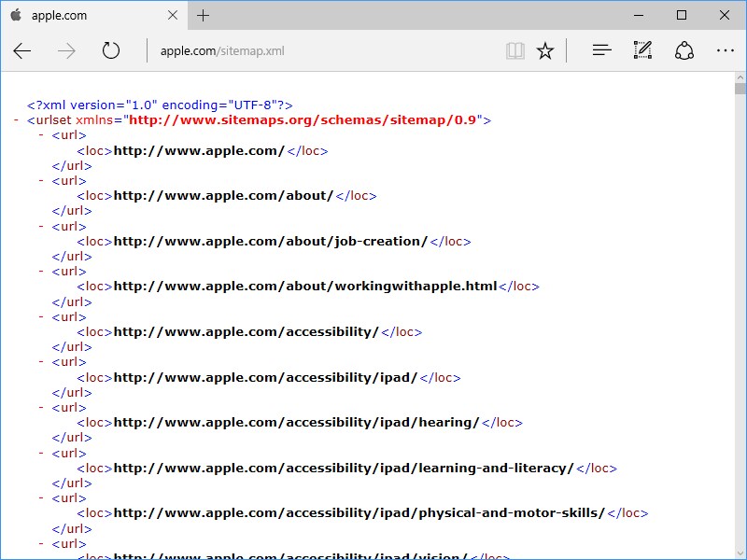This screenshot has width=747, height=560.
Task: Click text http://www.apple.com/accessibility/ipad/
Action: pyautogui.click(x=265, y=378)
